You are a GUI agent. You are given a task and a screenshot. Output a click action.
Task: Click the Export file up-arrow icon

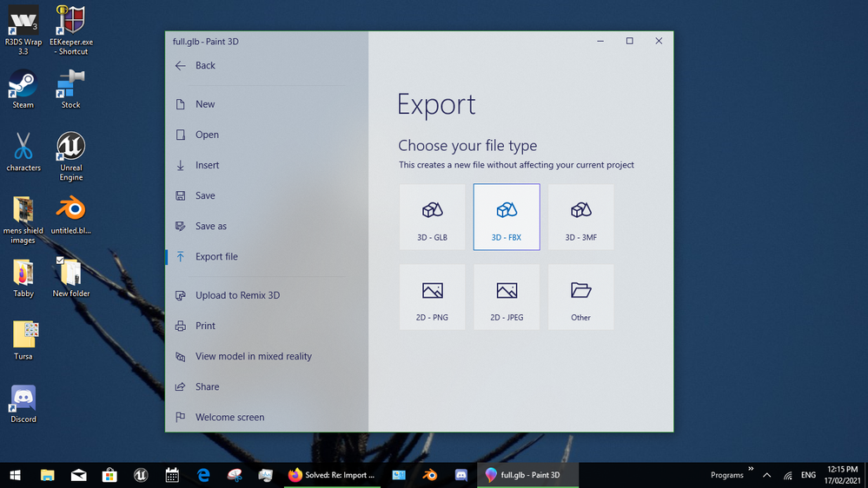181,256
